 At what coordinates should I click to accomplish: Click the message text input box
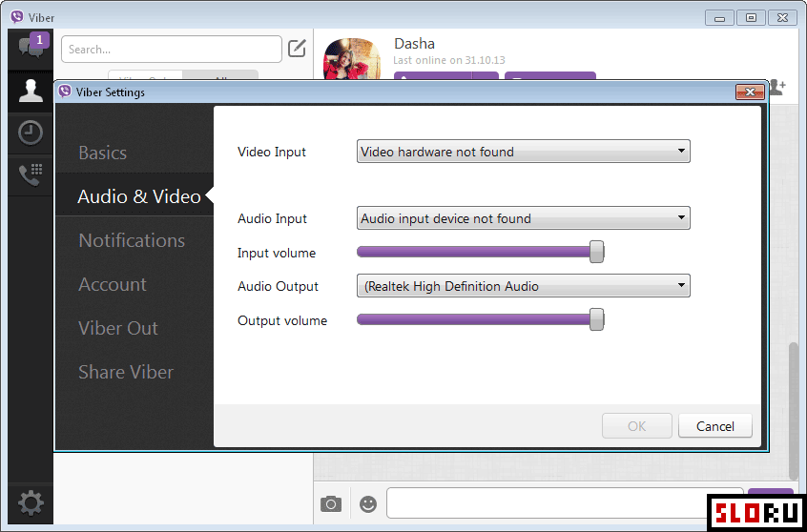pos(565,502)
